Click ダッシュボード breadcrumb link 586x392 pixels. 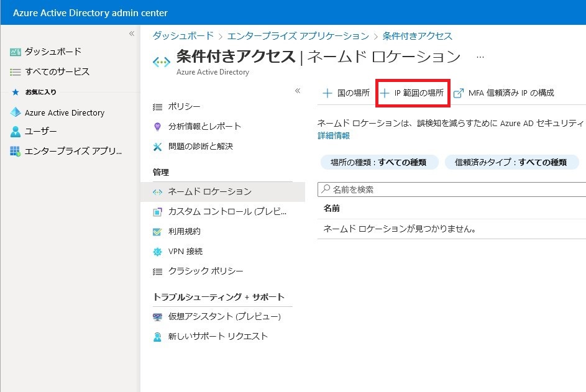(x=183, y=36)
